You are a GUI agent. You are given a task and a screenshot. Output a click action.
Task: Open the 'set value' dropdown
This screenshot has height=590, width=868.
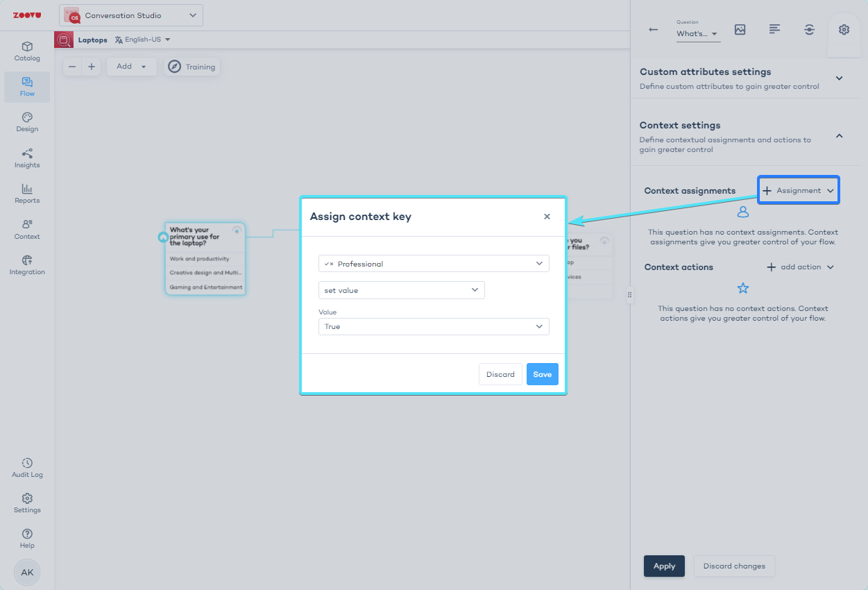click(x=401, y=290)
